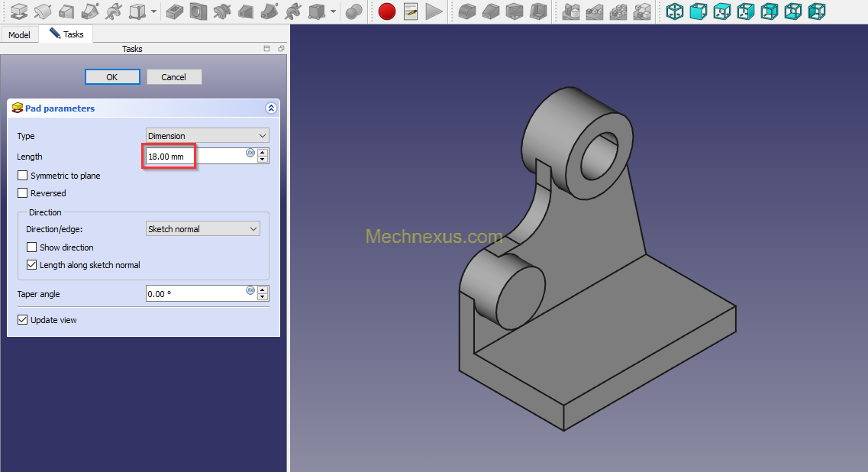Image resolution: width=868 pixels, height=472 pixels.
Task: Decrease Length with the down spinner
Action: [x=263, y=160]
